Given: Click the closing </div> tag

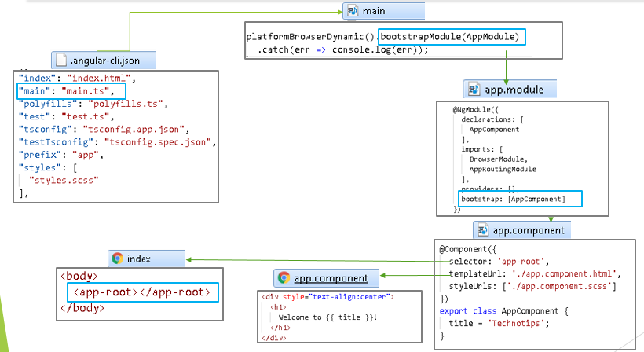Looking at the screenshot, I should (x=273, y=338).
